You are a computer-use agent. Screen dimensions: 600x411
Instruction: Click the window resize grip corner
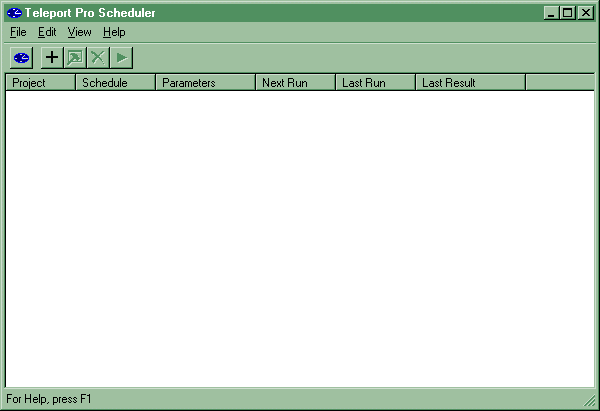[x=590, y=402]
